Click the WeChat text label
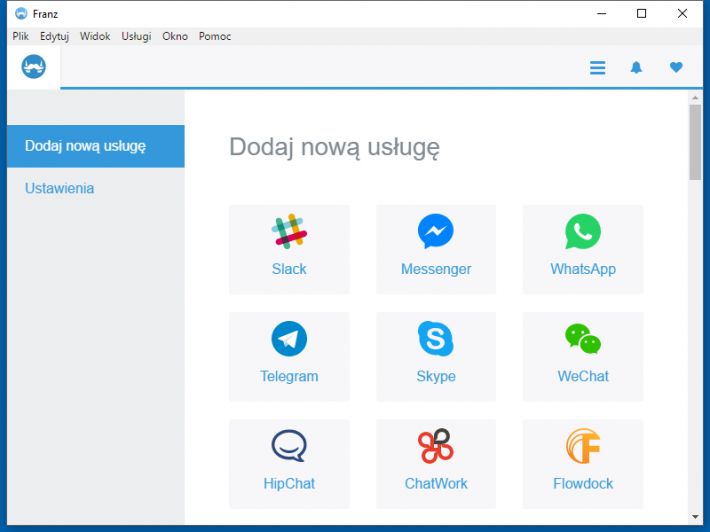Screen dimensions: 710x532 pyautogui.click(x=583, y=376)
